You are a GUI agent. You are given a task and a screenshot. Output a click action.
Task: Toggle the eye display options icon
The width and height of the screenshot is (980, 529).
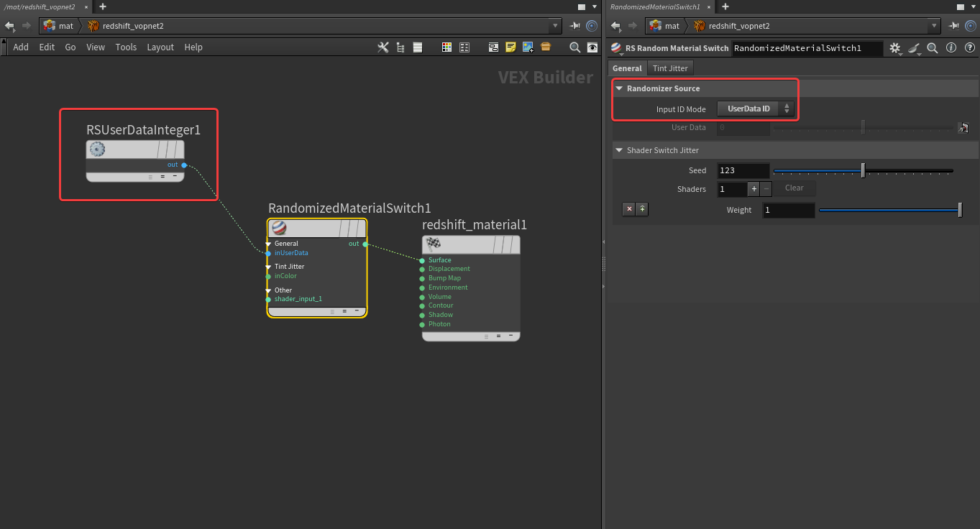click(x=592, y=47)
